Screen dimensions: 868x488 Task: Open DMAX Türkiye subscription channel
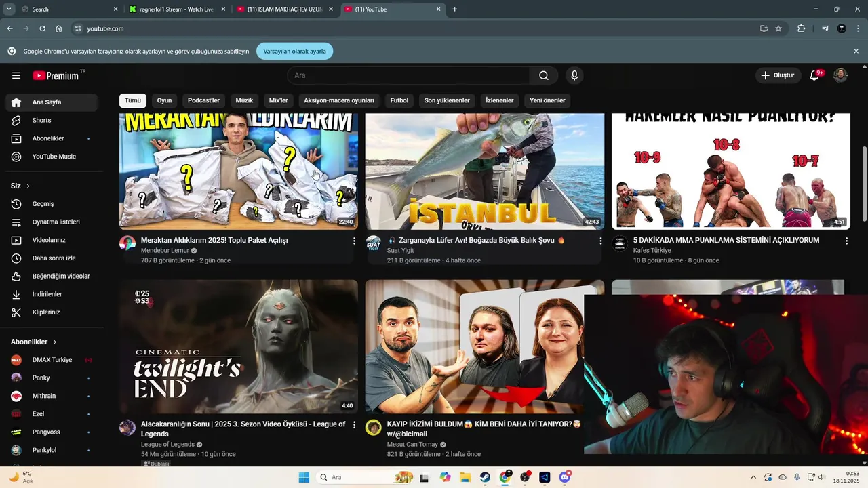(52, 360)
